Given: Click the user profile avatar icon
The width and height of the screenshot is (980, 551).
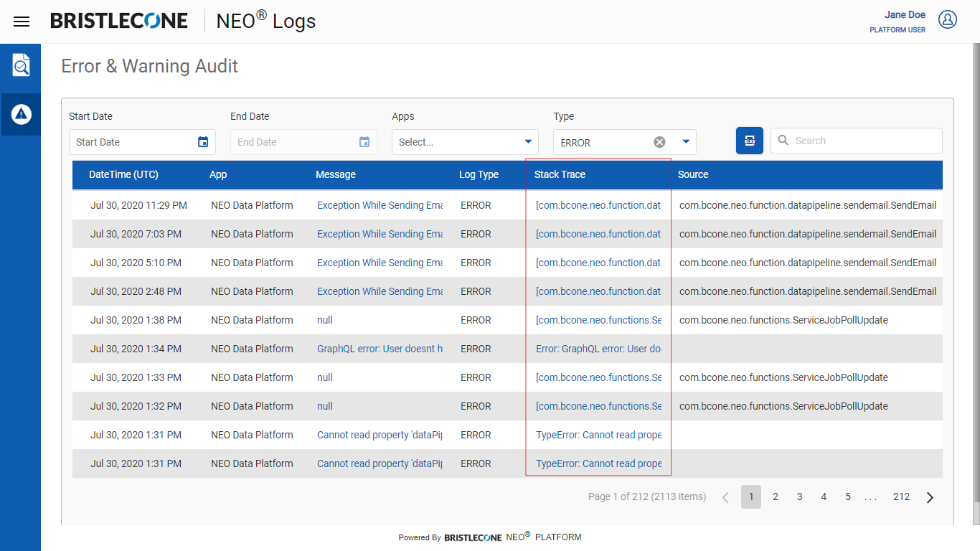Looking at the screenshot, I should tap(948, 20).
